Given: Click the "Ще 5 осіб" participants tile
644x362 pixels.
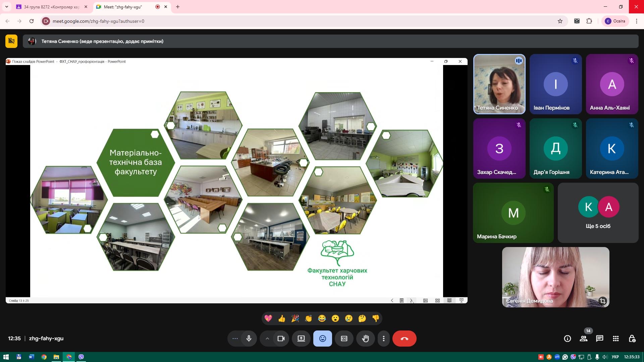Looking at the screenshot, I should point(598,213).
